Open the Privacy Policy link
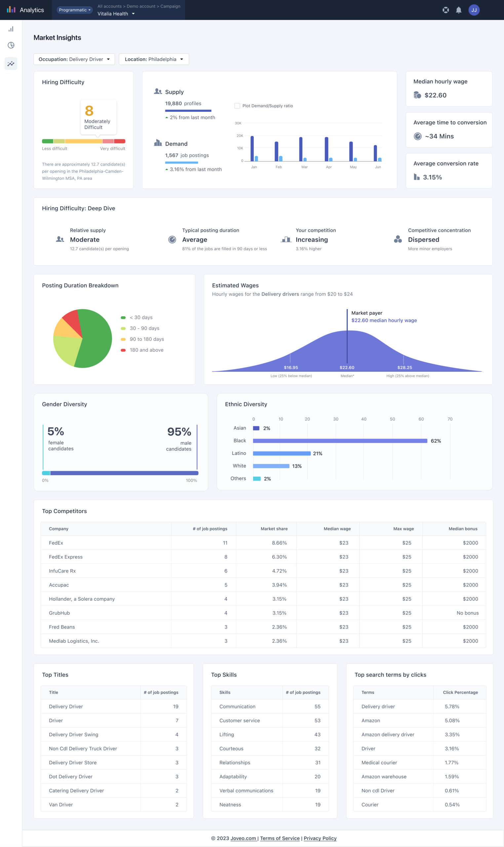The image size is (504, 847). tap(320, 838)
